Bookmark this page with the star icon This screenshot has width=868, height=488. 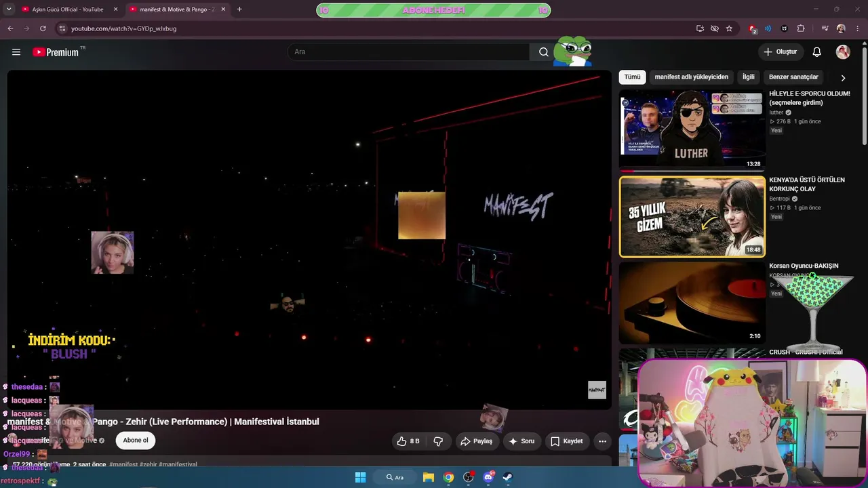729,28
